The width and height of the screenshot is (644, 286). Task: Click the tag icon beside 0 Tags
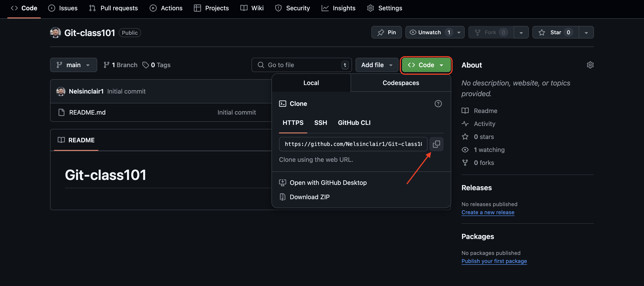(146, 65)
